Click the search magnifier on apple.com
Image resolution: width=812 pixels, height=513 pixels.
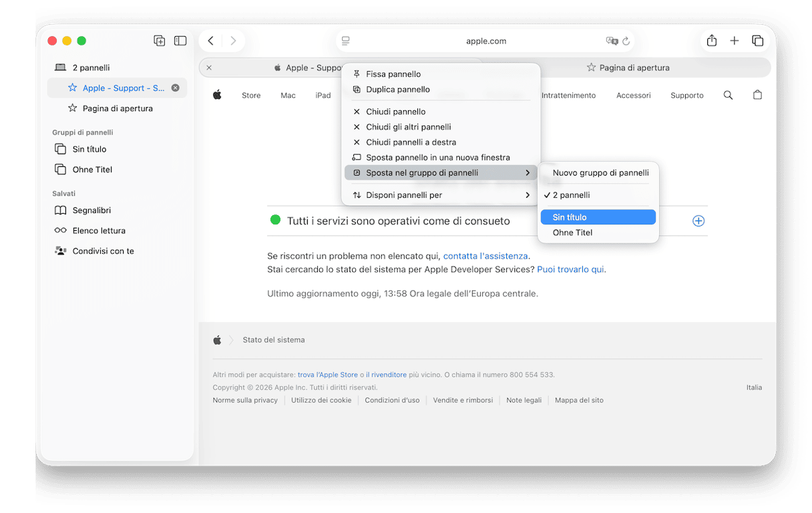tap(728, 96)
